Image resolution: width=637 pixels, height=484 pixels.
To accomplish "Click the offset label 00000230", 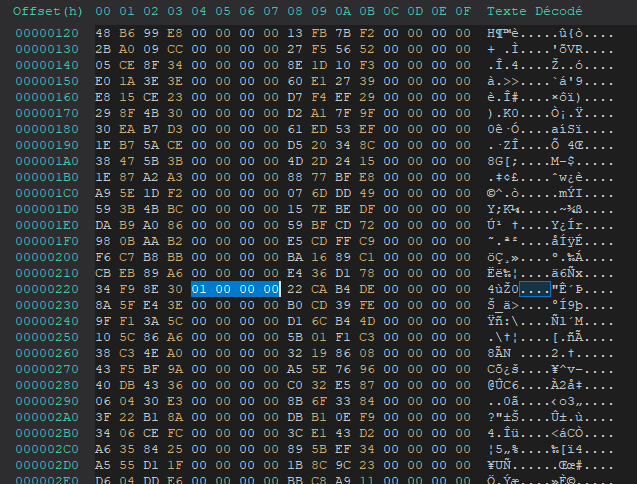I will (47, 305).
